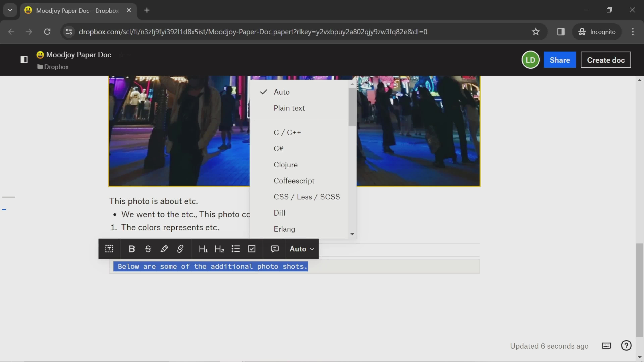
Task: Click the page scrollbar thumb
Action: [x=639, y=290]
